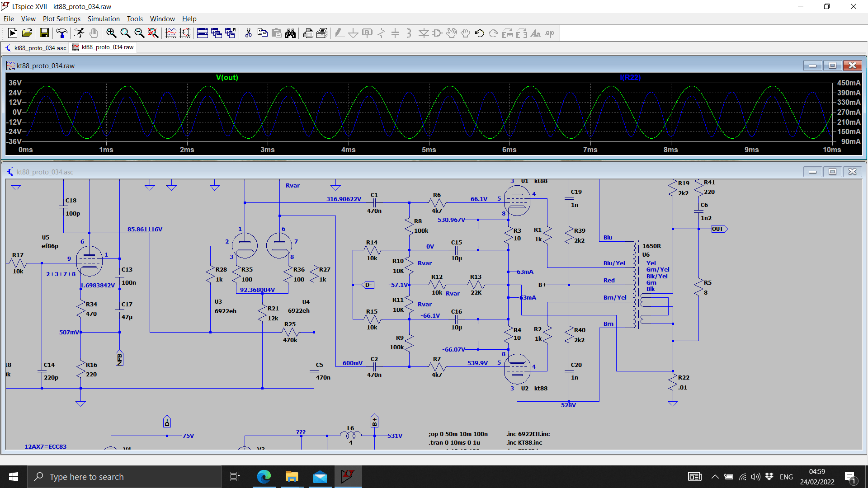Click the V(out) trace label
The image size is (868, 488).
tap(227, 77)
